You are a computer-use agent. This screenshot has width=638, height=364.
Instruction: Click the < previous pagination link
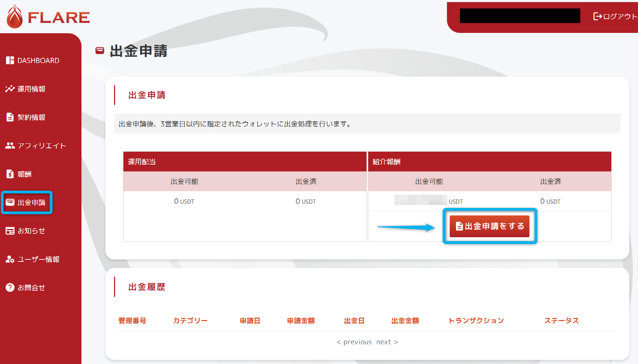click(354, 342)
